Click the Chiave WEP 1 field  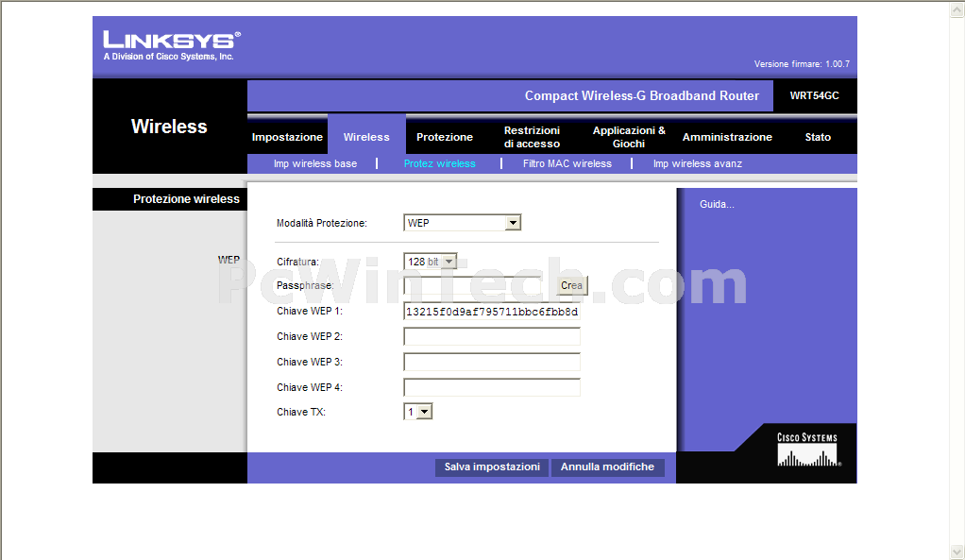492,312
